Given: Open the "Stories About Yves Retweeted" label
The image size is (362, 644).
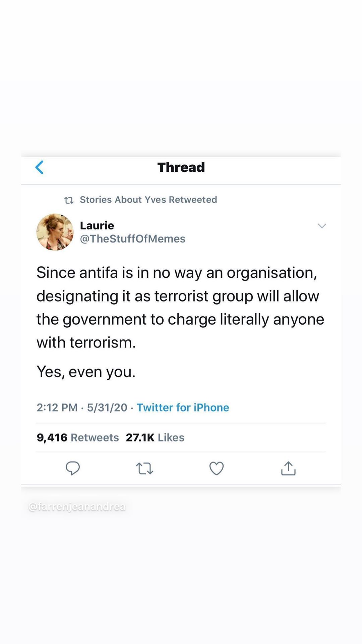Looking at the screenshot, I should 148,200.
